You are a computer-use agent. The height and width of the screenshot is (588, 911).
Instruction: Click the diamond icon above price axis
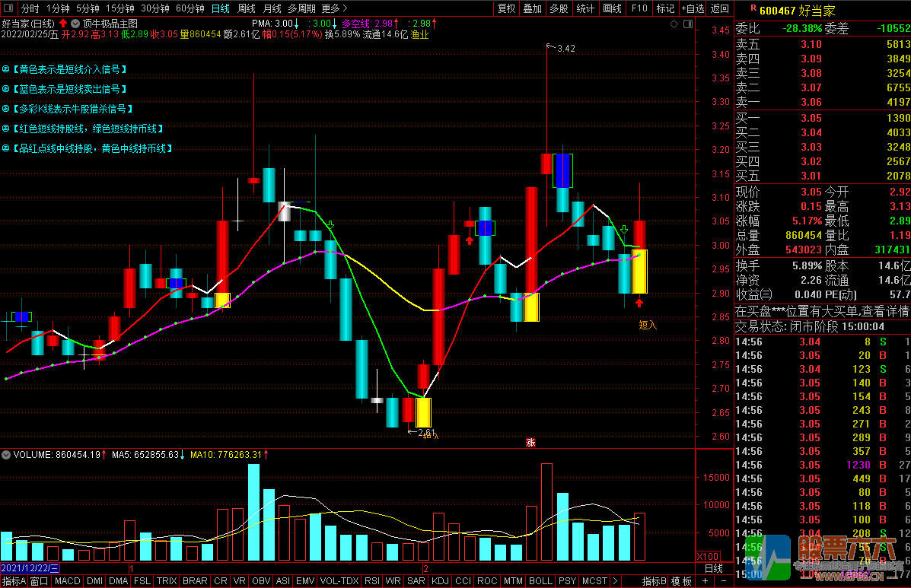[674, 25]
